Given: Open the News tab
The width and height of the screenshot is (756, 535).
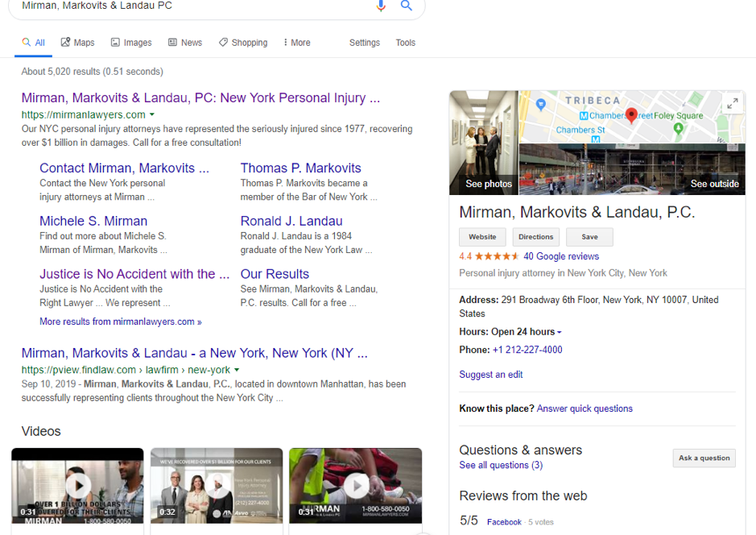Looking at the screenshot, I should point(185,43).
